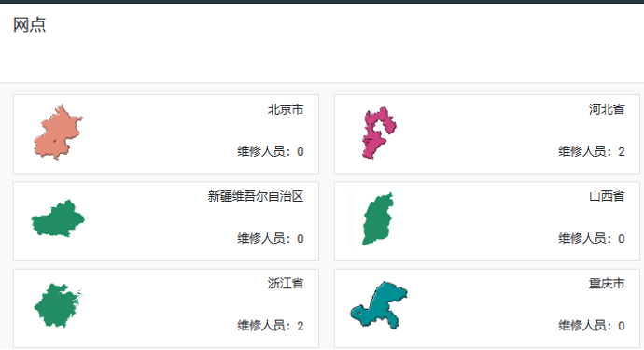This screenshot has width=644, height=350.
Task: Click the 山西省 title text
Action: (x=607, y=196)
